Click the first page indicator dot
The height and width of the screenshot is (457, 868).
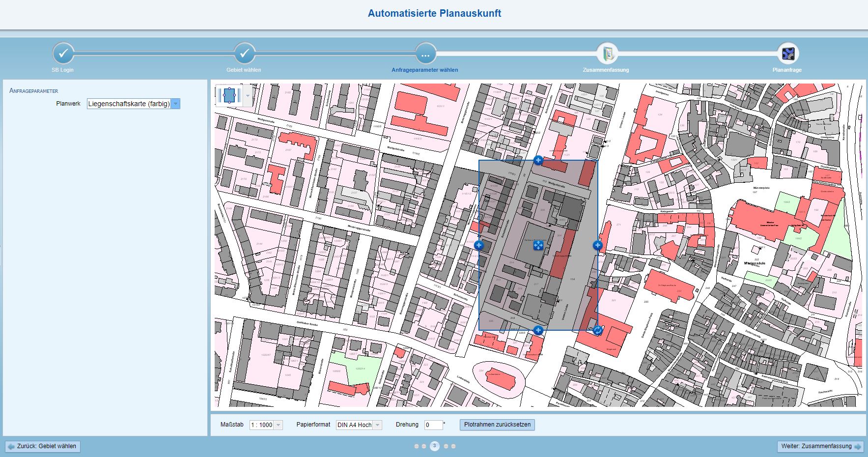click(417, 446)
